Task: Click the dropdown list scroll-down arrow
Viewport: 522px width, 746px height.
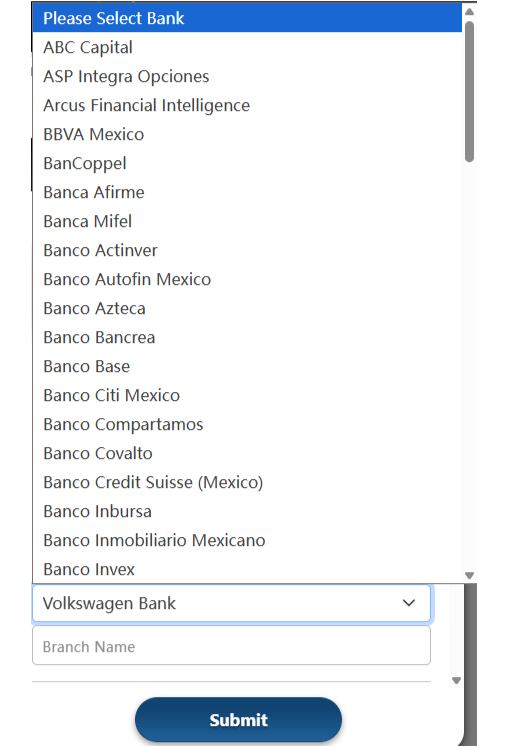Action: pos(469,576)
